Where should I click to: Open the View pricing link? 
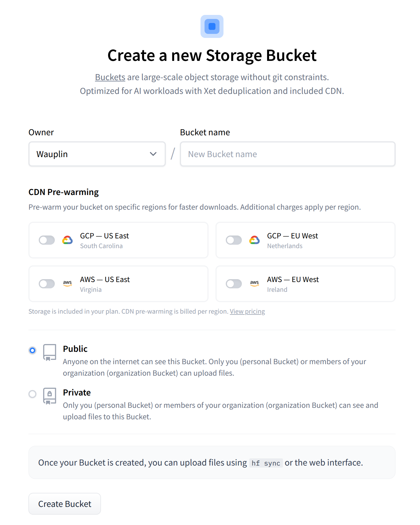pyautogui.click(x=247, y=312)
